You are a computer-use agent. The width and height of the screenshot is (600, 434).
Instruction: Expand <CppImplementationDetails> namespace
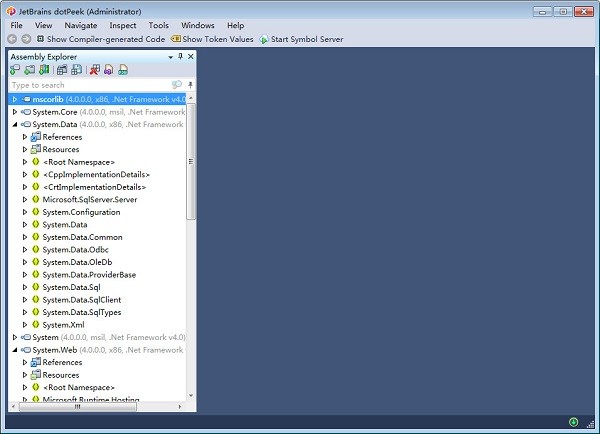pos(25,175)
